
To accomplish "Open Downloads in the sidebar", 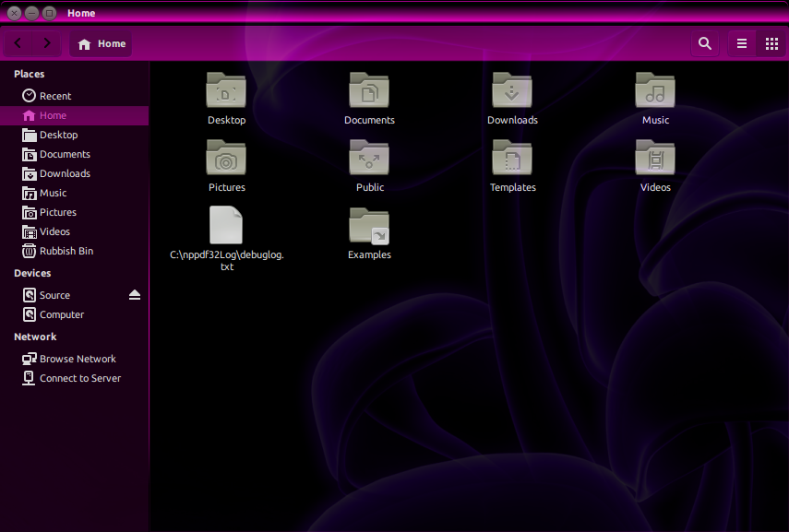I will click(75, 173).
